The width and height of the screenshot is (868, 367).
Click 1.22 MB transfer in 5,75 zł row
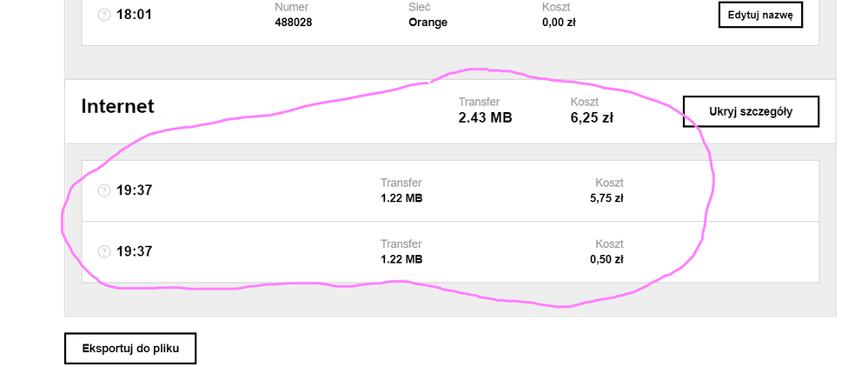click(x=401, y=197)
